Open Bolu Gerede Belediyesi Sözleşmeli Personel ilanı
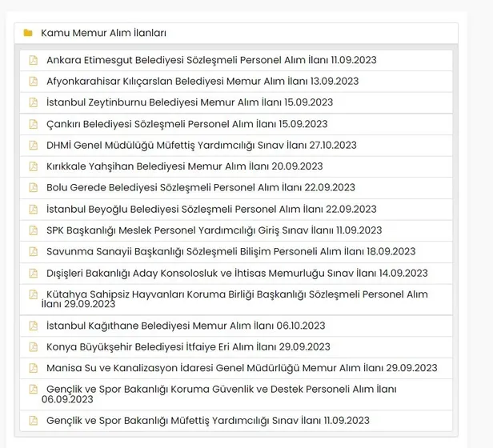The image size is (493, 448). coord(201,188)
